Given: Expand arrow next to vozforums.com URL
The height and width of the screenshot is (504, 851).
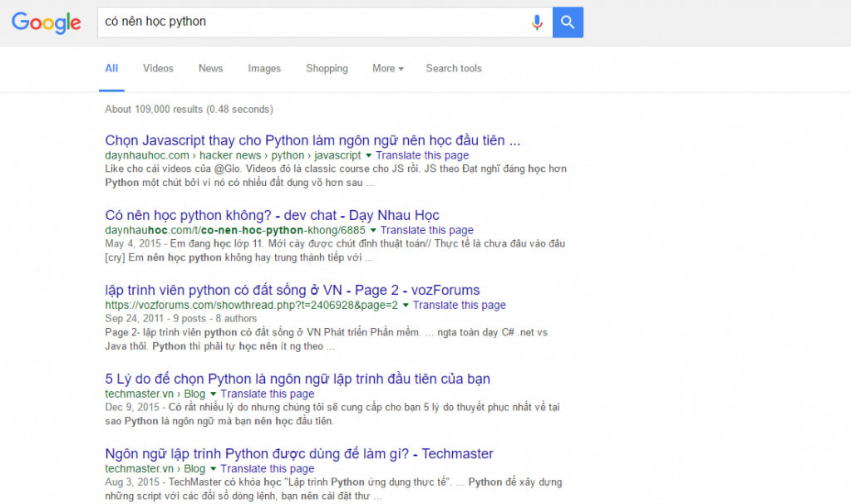Looking at the screenshot, I should point(406,306).
